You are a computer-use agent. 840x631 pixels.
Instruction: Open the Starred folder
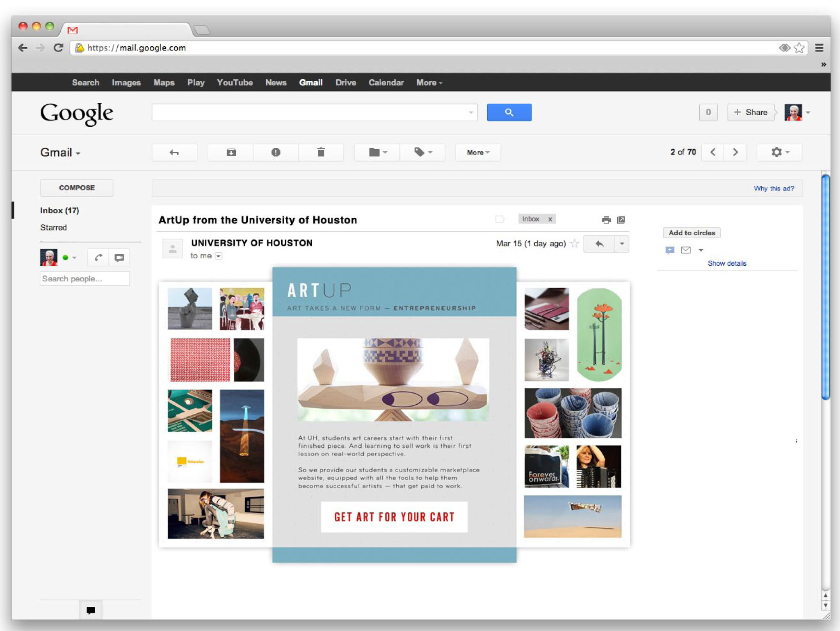point(53,228)
